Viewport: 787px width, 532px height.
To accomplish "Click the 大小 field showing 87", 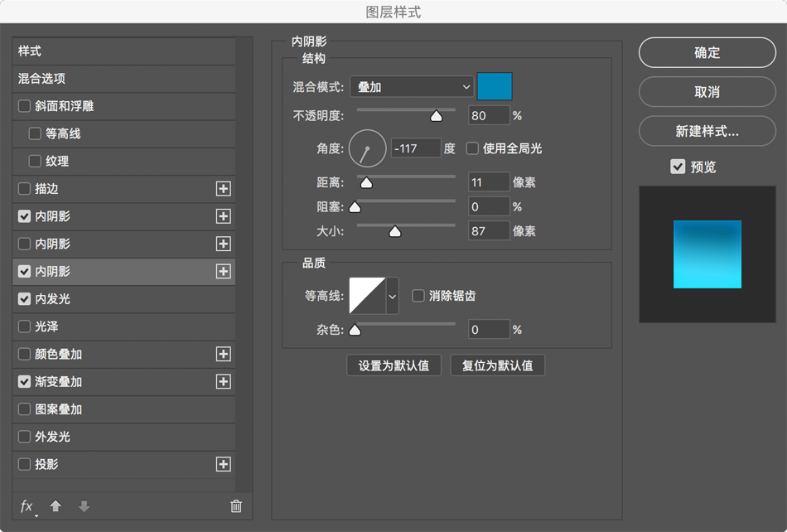I will (x=489, y=231).
